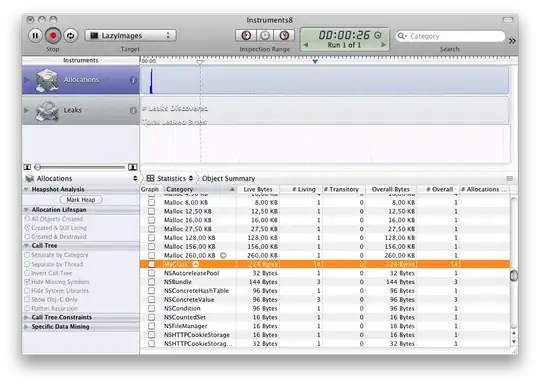Sort by Live Bytes column header
The image size is (540, 385).
pos(258,189)
